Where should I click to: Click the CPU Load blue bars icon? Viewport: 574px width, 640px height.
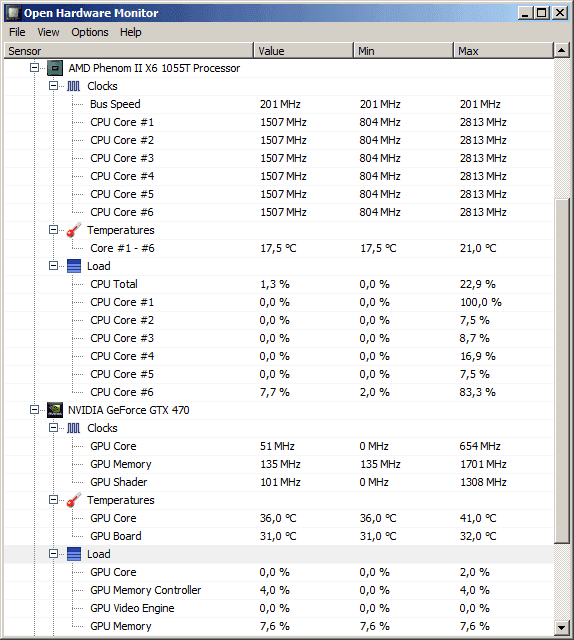click(74, 266)
